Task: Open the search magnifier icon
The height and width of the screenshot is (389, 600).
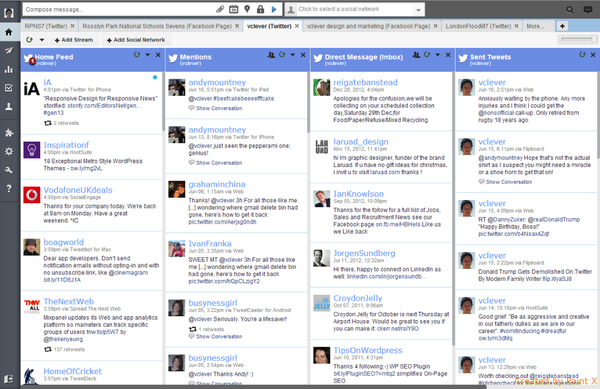Action: tap(570, 10)
